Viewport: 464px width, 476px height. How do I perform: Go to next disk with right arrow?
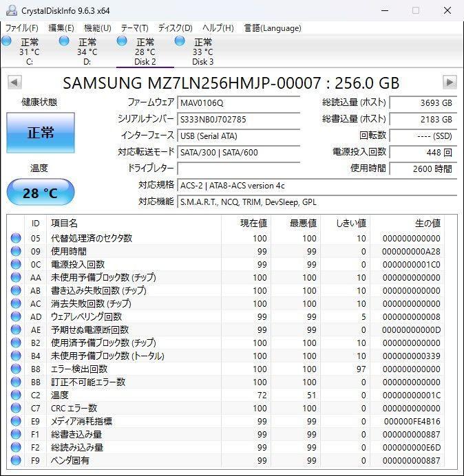click(450, 83)
